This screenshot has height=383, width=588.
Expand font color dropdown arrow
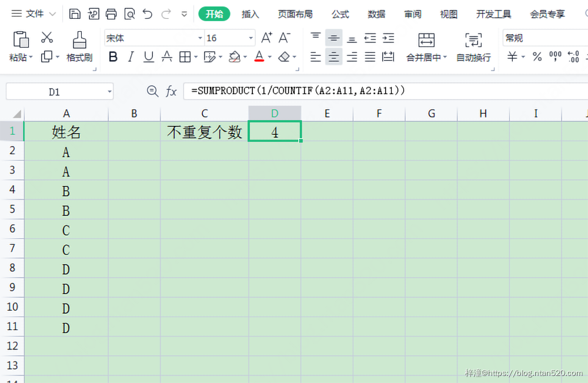(270, 58)
